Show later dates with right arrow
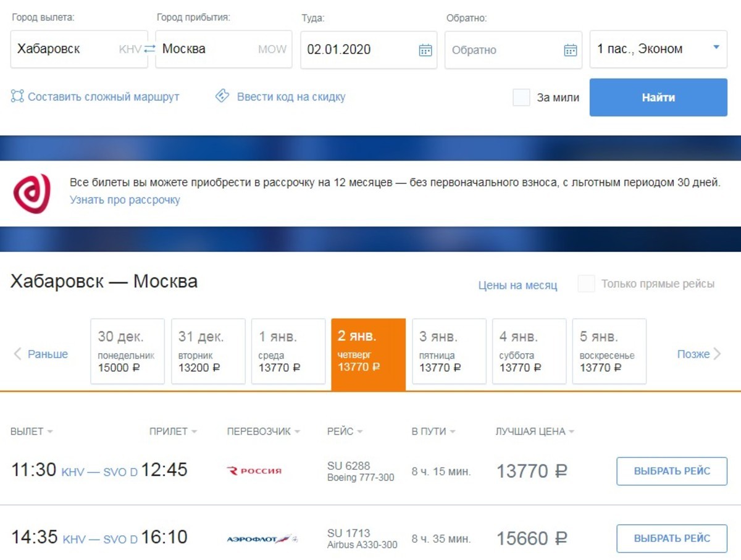 [x=717, y=354]
